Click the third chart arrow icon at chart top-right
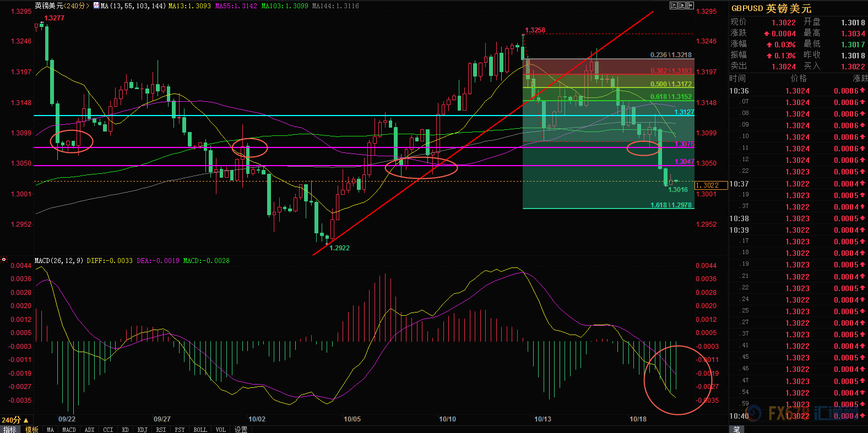 (x=690, y=6)
